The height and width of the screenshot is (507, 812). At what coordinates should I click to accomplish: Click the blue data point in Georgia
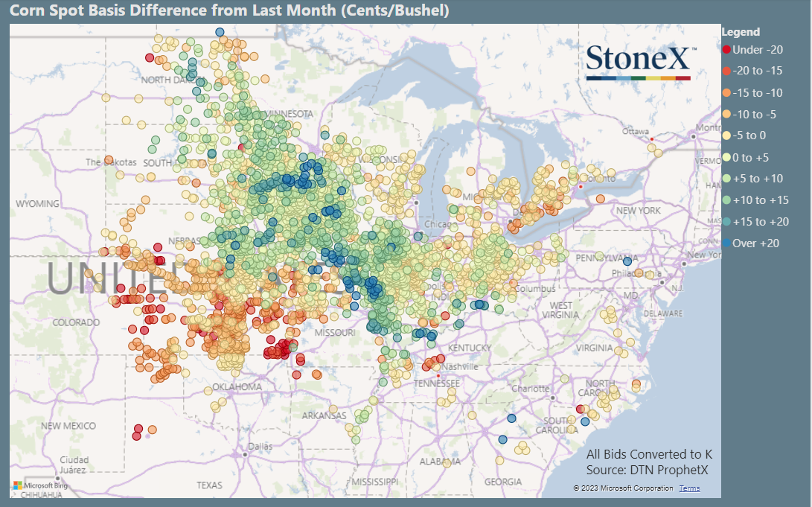pyautogui.click(x=503, y=439)
